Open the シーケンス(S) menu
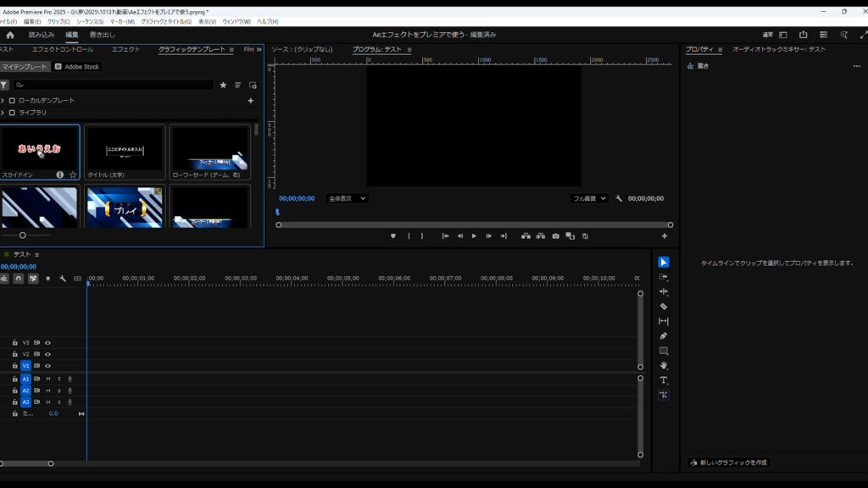The image size is (868, 488). click(91, 21)
